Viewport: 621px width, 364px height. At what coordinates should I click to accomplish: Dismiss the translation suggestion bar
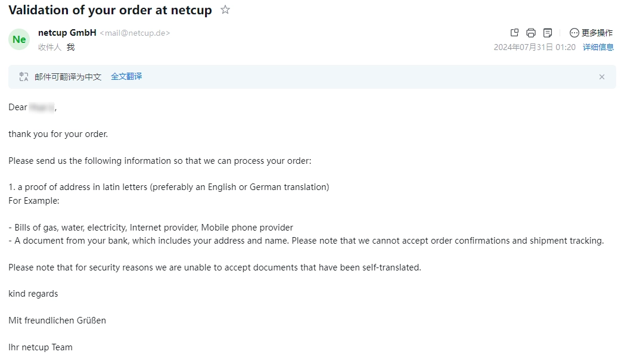tap(602, 77)
